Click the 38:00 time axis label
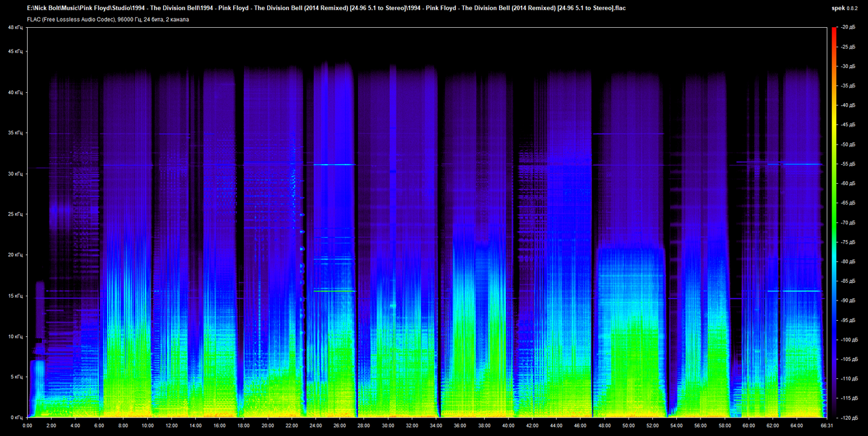This screenshot has height=436, width=868. click(484, 426)
